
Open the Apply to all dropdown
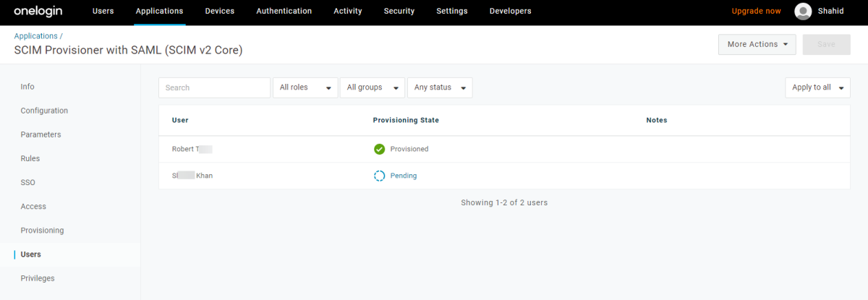coord(817,87)
